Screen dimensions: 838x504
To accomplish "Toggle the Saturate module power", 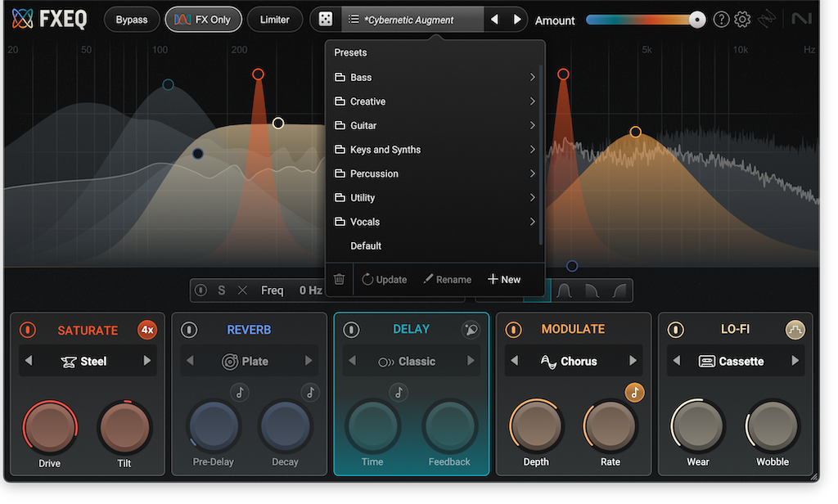I will [28, 330].
